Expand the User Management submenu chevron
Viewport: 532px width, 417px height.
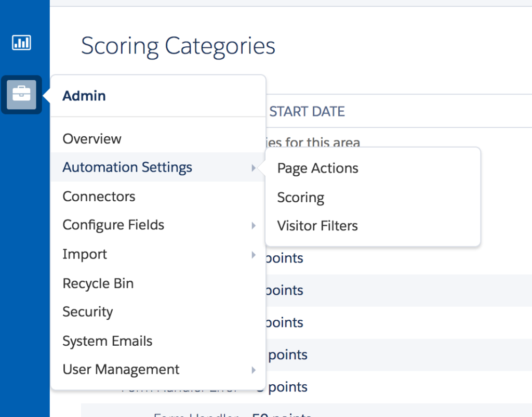coord(254,370)
